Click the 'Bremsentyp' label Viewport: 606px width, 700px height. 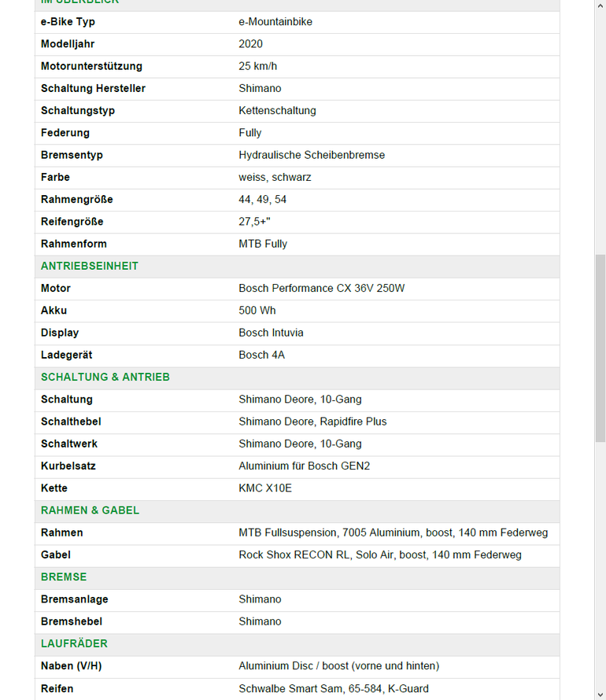coord(72,155)
